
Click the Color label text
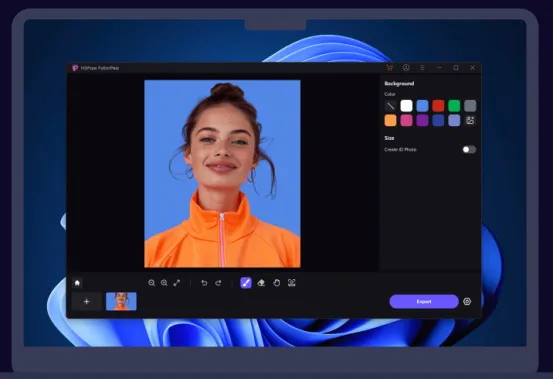[x=390, y=94]
